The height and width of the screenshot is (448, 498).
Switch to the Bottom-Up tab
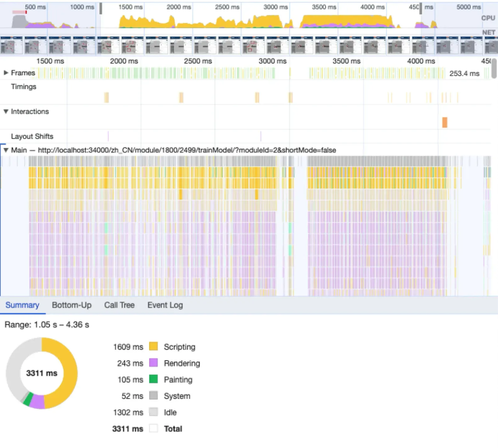[x=71, y=305]
